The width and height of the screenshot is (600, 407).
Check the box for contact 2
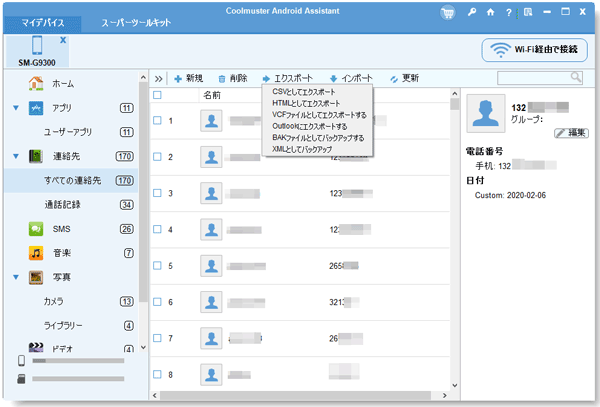tap(157, 157)
